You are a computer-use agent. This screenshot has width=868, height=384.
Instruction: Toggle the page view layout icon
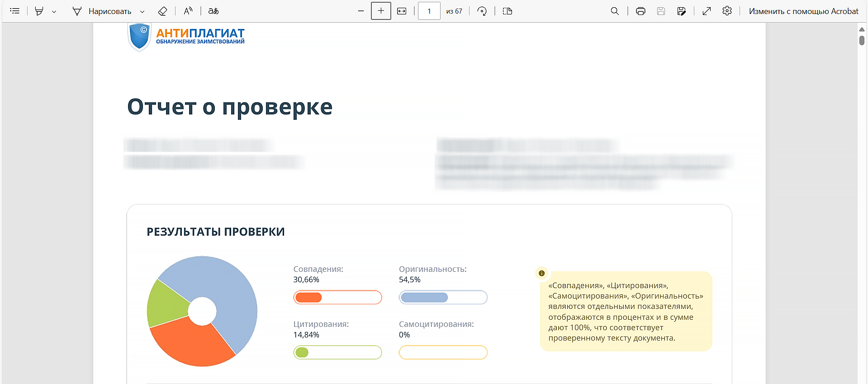(508, 11)
